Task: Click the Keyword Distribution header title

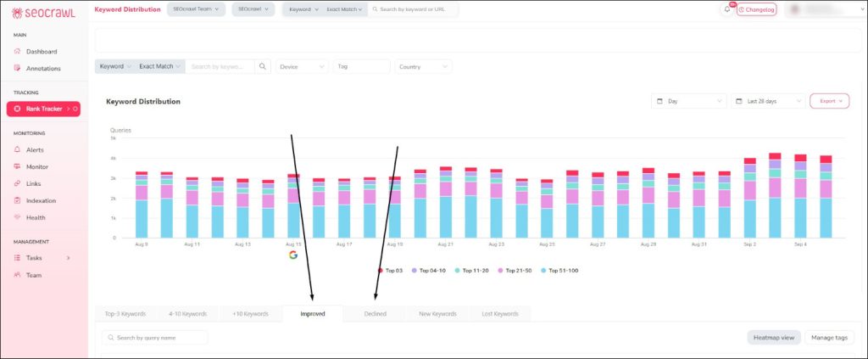Action: (128, 9)
